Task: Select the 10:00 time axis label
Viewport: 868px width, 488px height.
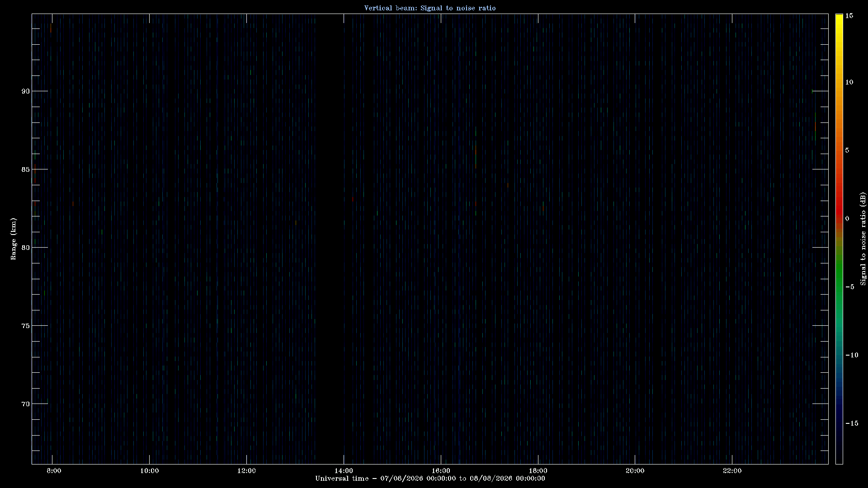Action: tap(149, 471)
